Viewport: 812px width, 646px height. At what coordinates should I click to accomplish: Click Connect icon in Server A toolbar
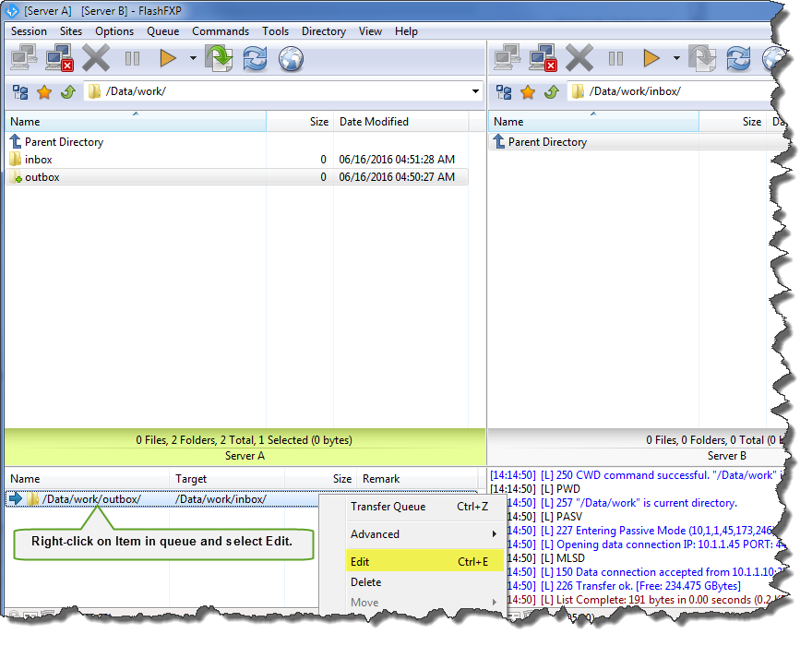[24, 57]
